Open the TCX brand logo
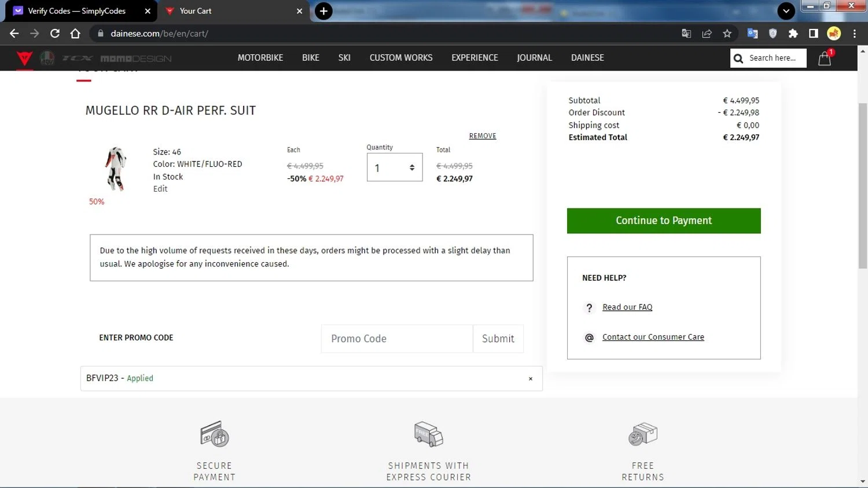The width and height of the screenshot is (868, 488). pyautogui.click(x=78, y=58)
